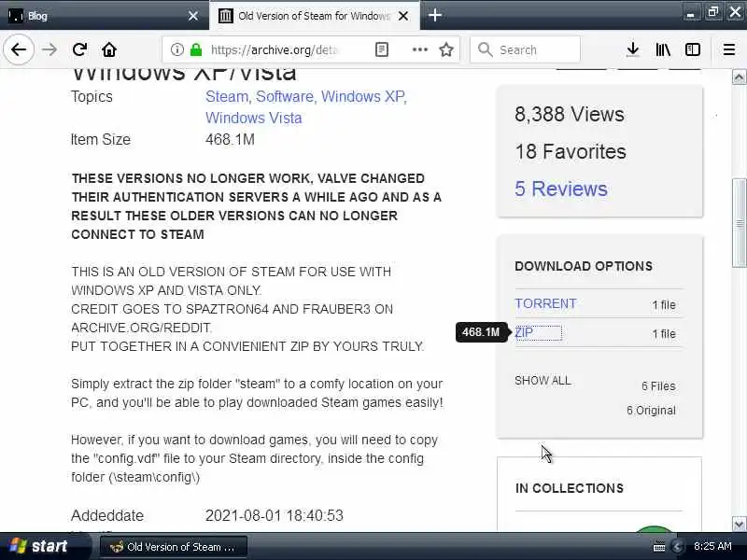Click the 6 Original files text
Viewport: 747px width, 560px height.
click(x=651, y=411)
